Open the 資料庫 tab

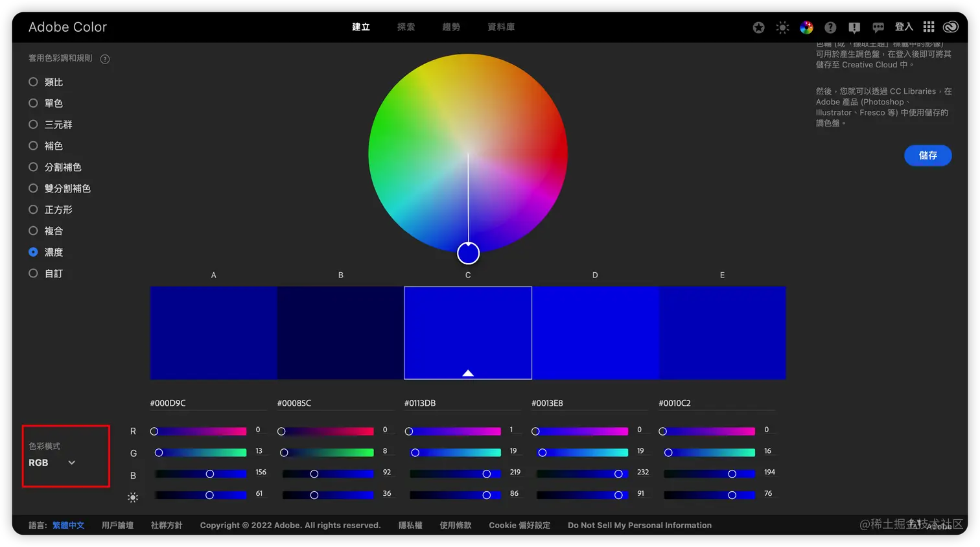click(501, 27)
